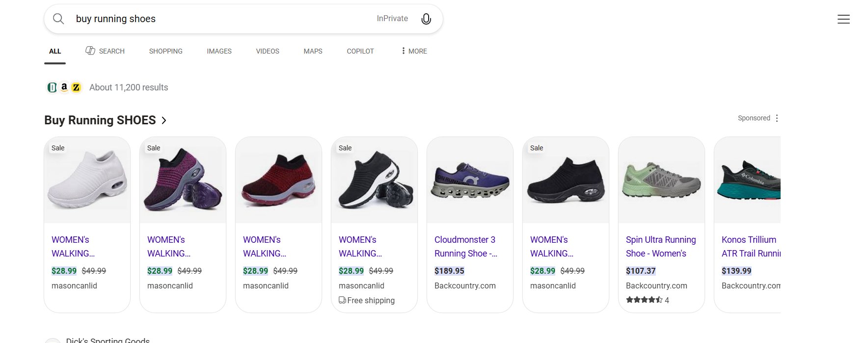
Task: Open white women's walking shoe image
Action: coord(87,180)
